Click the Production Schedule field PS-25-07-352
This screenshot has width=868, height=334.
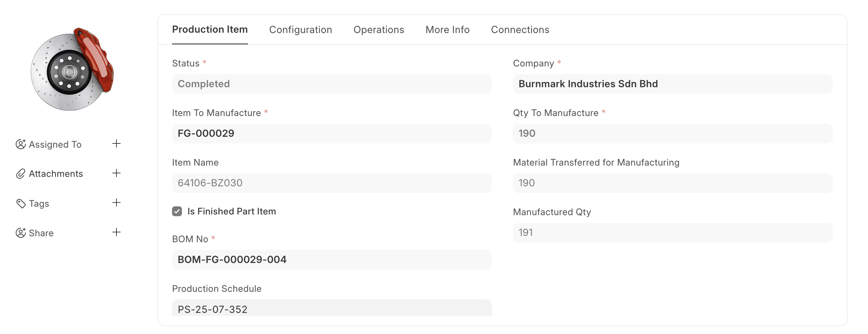coord(331,308)
